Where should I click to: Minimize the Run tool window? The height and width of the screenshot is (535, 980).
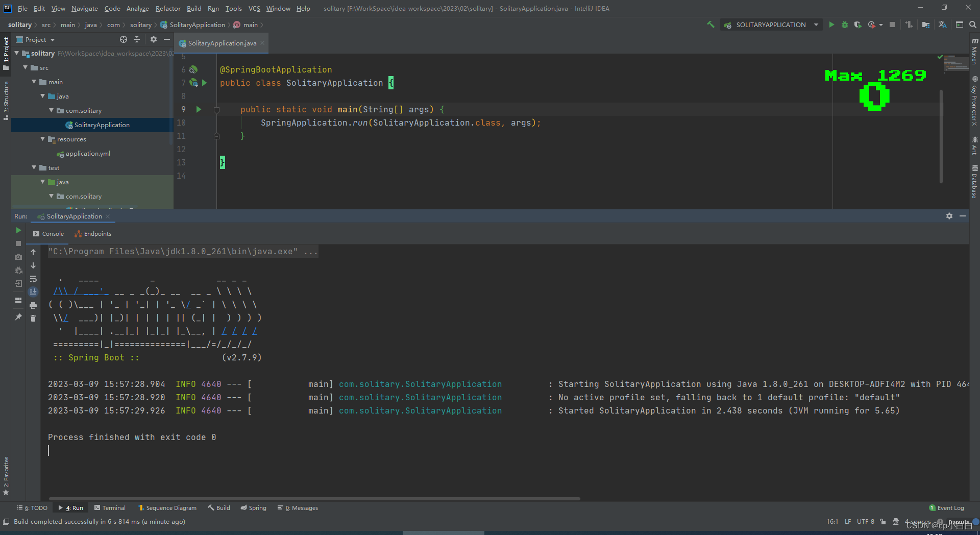tap(963, 216)
